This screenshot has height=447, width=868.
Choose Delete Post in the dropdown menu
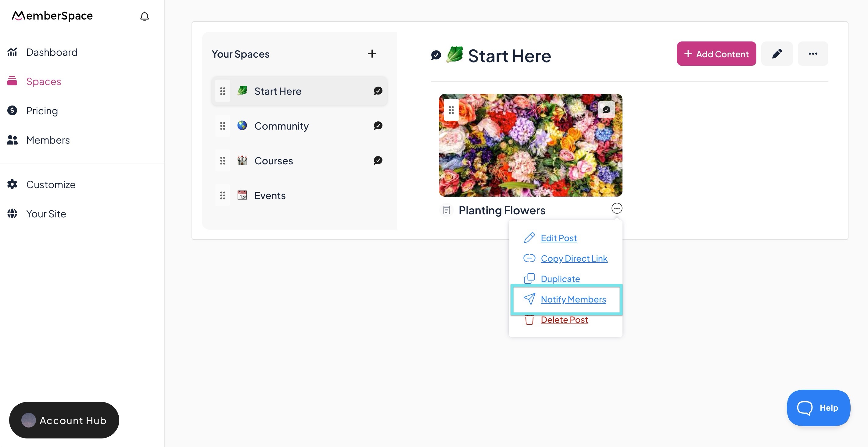(564, 320)
